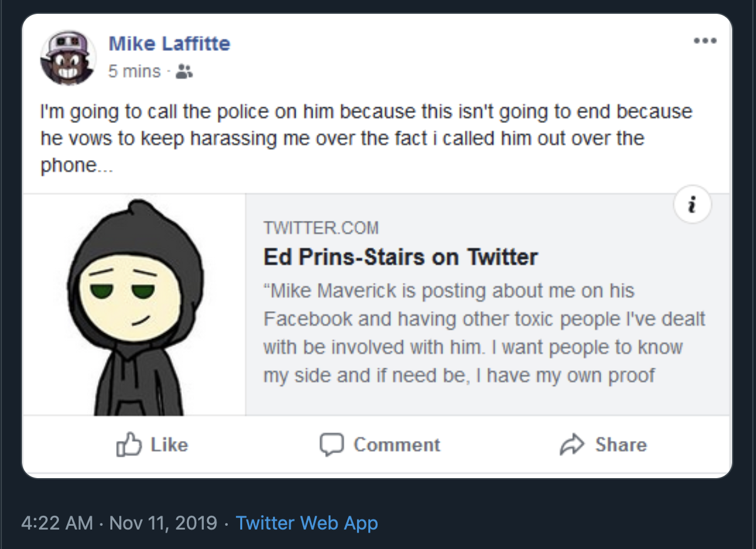This screenshot has height=549, width=756.
Task: Click the speech bubble Comment icon
Action: click(x=331, y=445)
